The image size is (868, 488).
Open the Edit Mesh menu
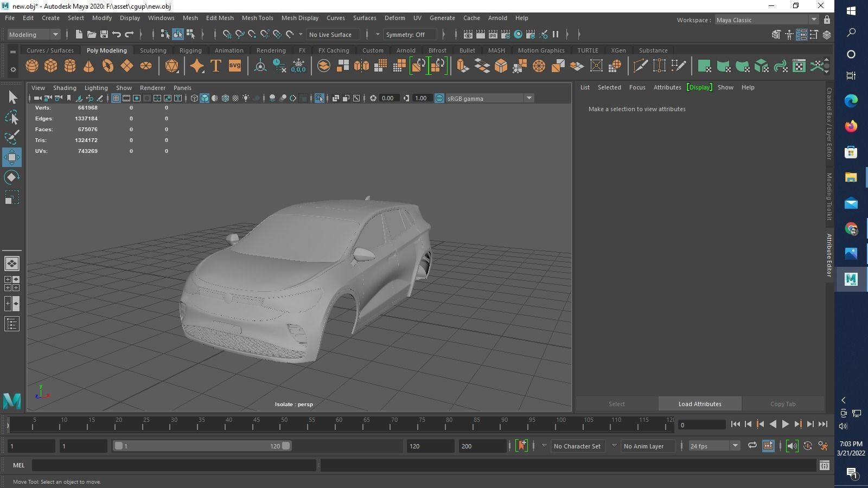(220, 18)
